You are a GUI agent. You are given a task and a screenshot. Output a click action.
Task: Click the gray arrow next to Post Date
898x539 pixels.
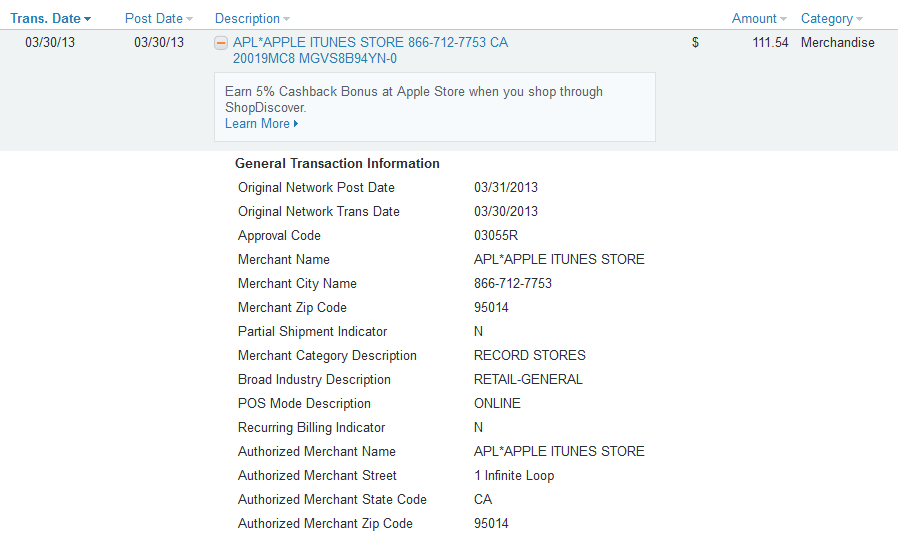(x=190, y=19)
